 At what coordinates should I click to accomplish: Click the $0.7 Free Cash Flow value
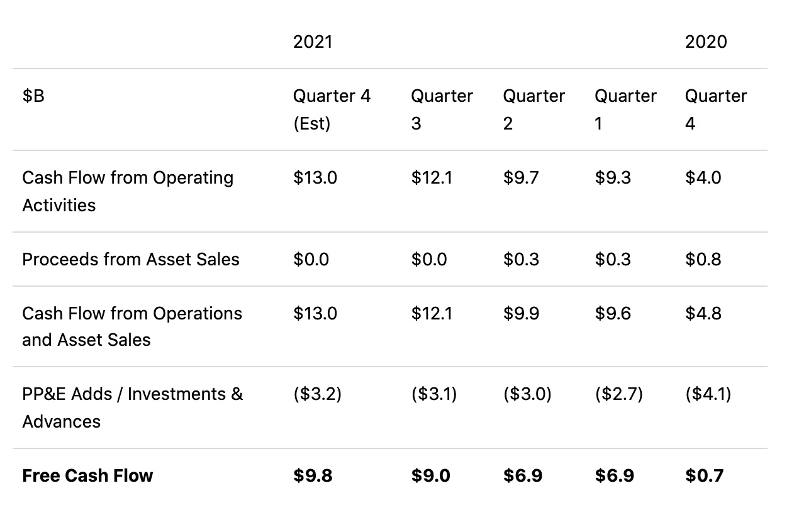(x=704, y=475)
